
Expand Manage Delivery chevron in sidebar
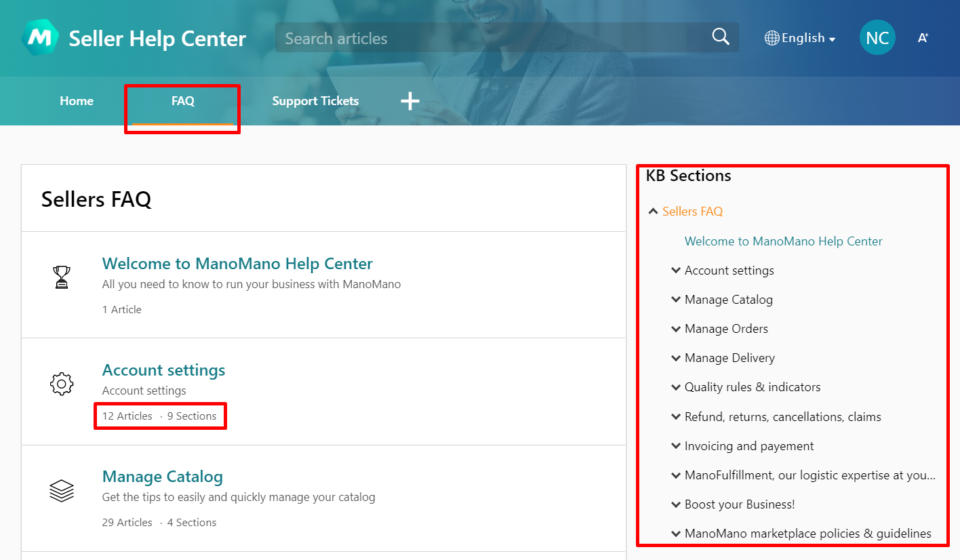click(x=675, y=358)
